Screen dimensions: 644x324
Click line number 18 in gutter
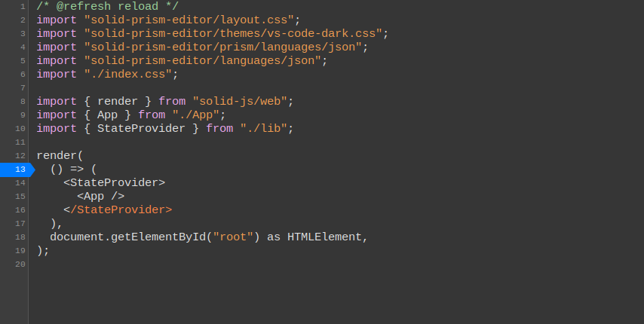click(x=20, y=237)
